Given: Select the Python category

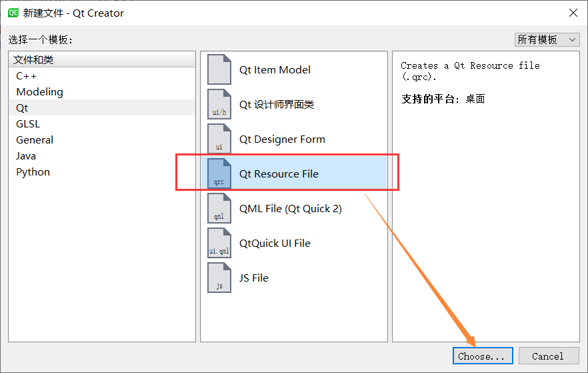Looking at the screenshot, I should coord(101,172).
